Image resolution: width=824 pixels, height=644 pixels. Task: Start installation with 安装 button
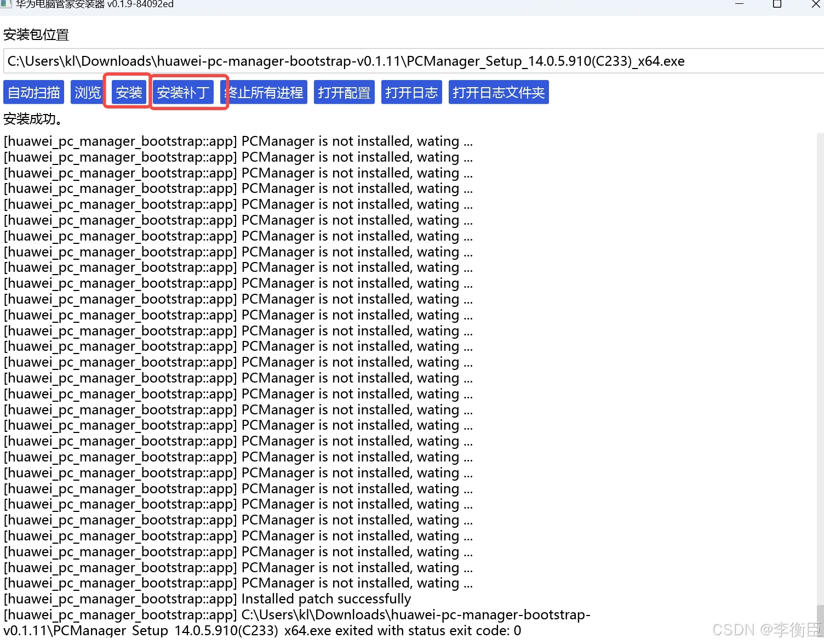pos(129,92)
